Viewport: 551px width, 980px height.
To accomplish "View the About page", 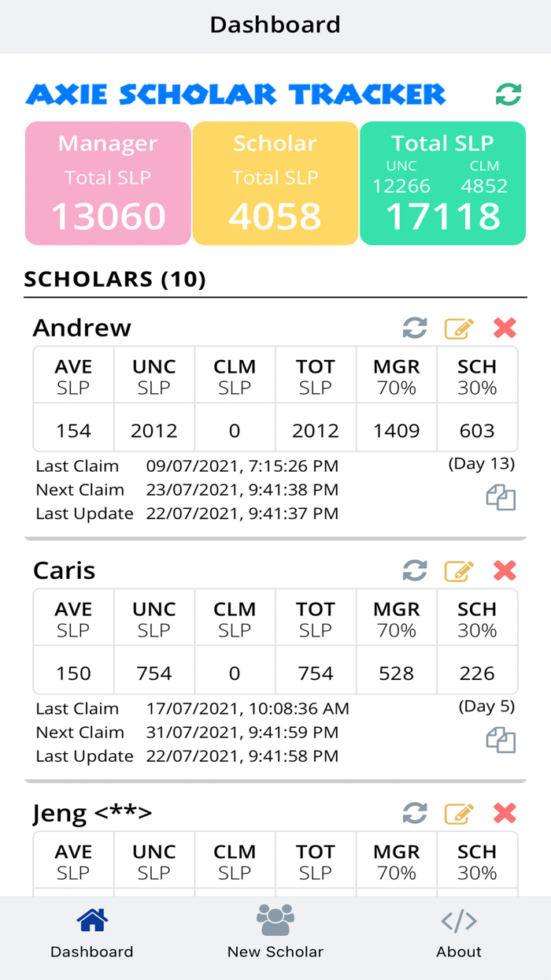I will (459, 934).
